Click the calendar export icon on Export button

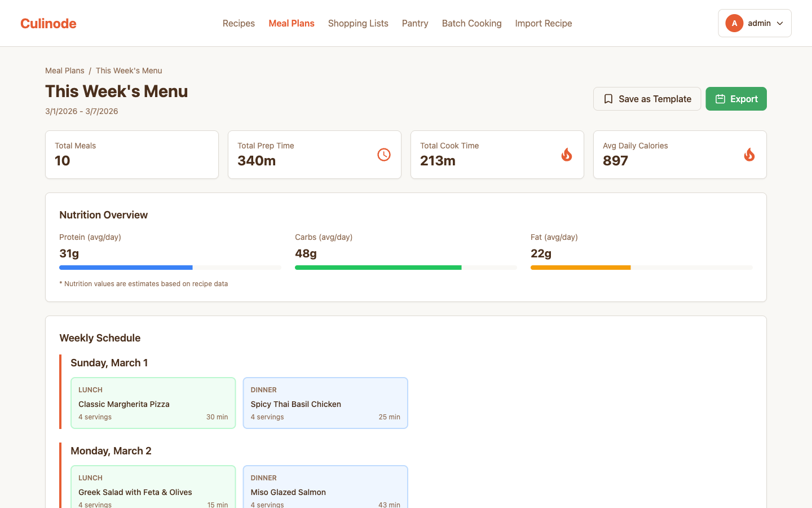click(720, 98)
